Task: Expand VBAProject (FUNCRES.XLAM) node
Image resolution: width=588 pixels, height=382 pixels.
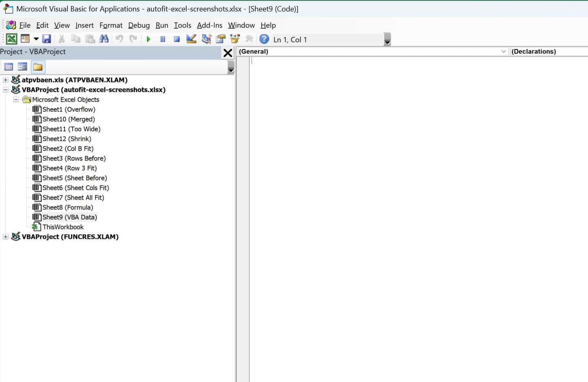Action: [6, 237]
